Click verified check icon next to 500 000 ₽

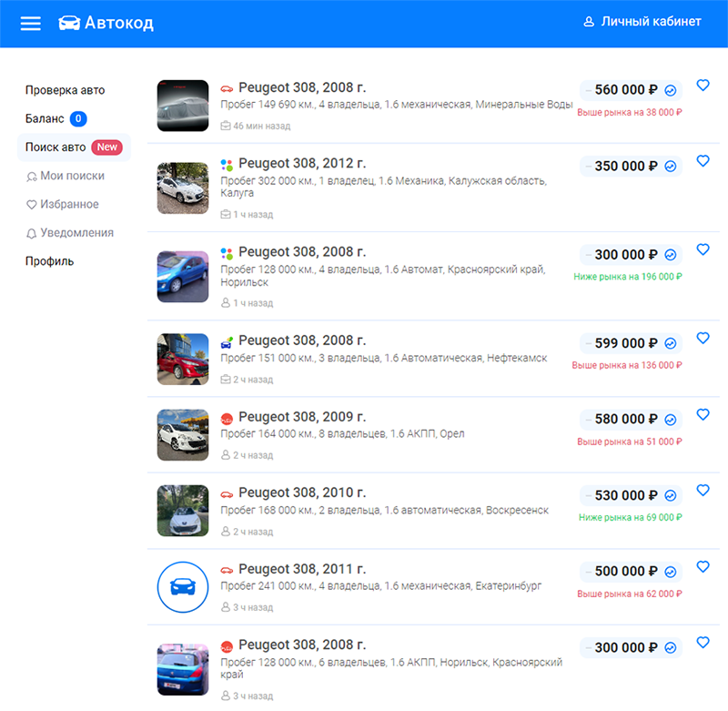(x=671, y=572)
